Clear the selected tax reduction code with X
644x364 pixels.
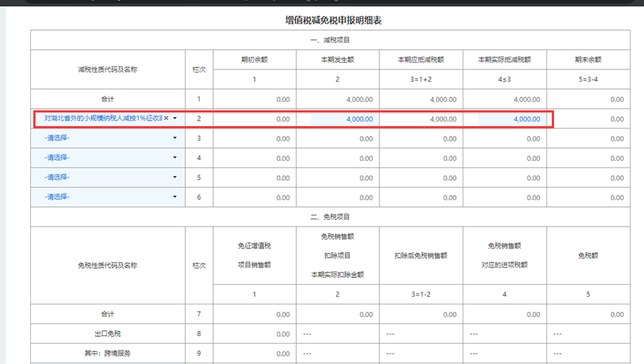(x=166, y=119)
